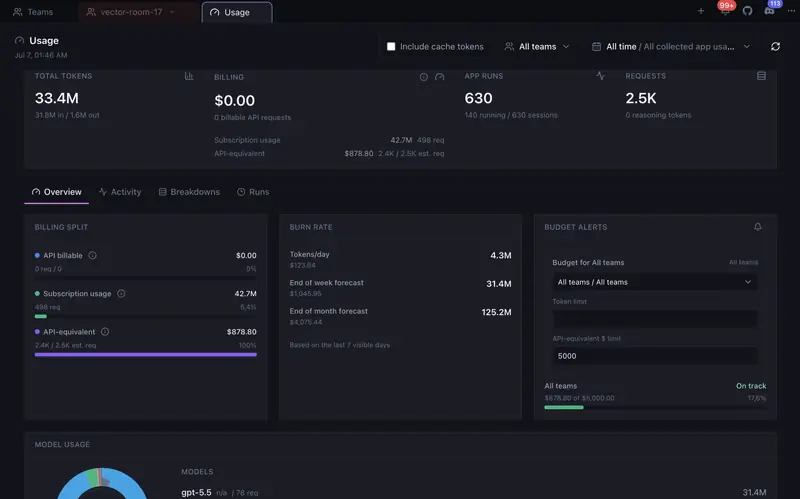Click the '140 running / 630 sessions' text
This screenshot has width=800, height=499.
(x=511, y=115)
